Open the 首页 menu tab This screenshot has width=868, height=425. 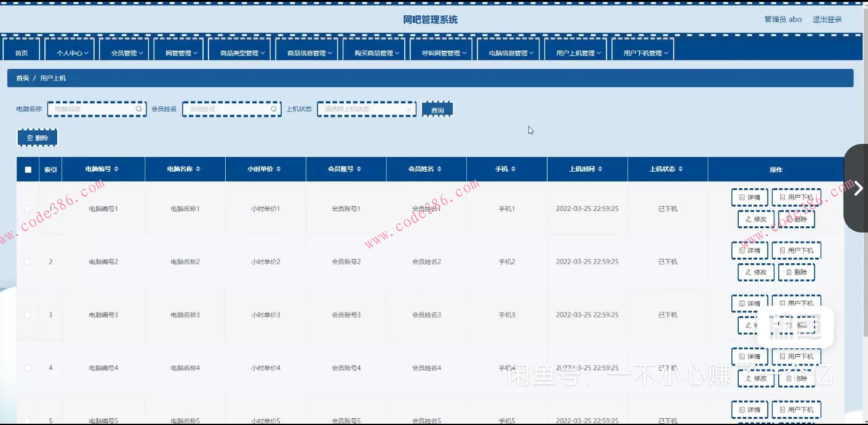click(x=22, y=50)
